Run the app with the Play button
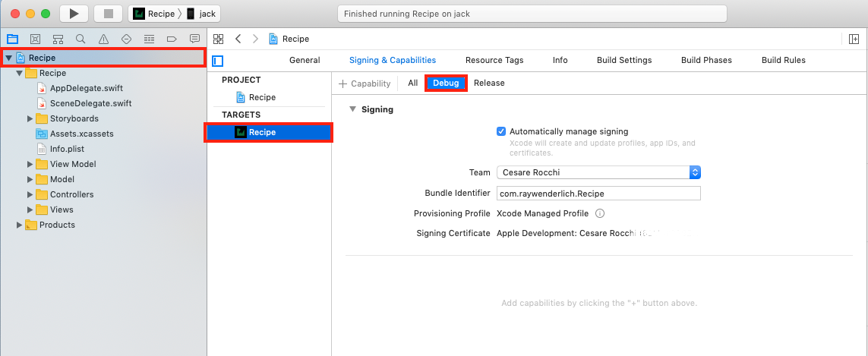This screenshot has height=356, width=868. click(x=74, y=14)
